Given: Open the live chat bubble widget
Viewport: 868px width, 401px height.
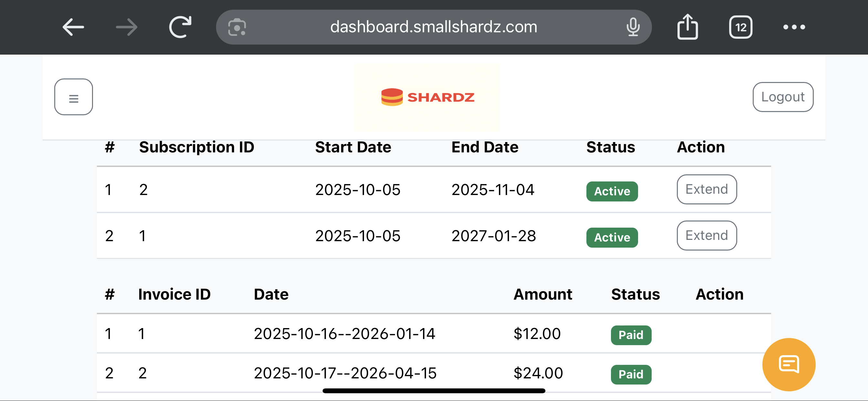Looking at the screenshot, I should [789, 364].
